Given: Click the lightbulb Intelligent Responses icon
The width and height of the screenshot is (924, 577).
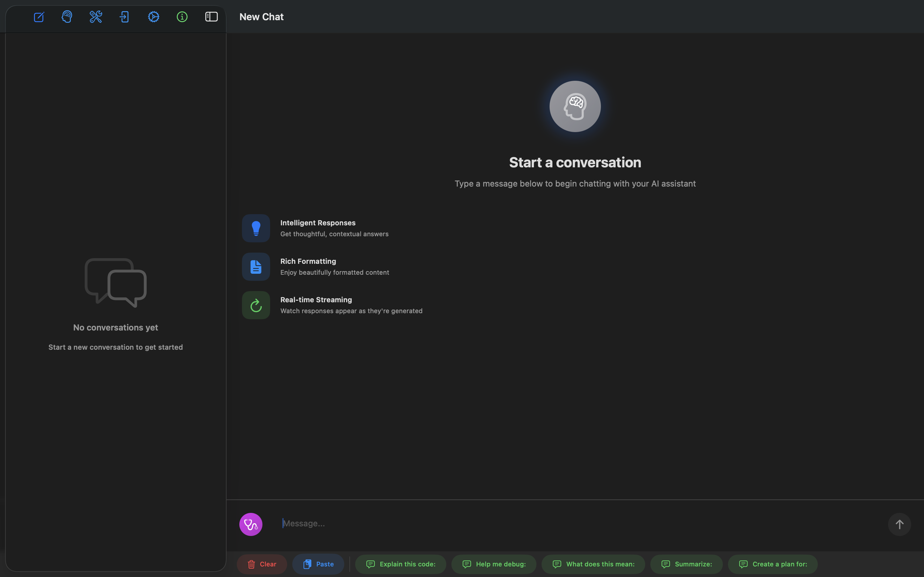Looking at the screenshot, I should pos(256,228).
